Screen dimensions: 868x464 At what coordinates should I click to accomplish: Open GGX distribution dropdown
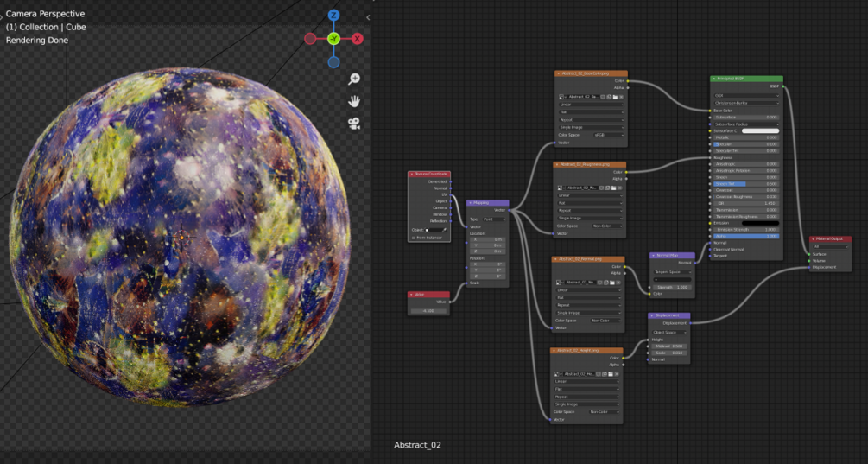747,96
